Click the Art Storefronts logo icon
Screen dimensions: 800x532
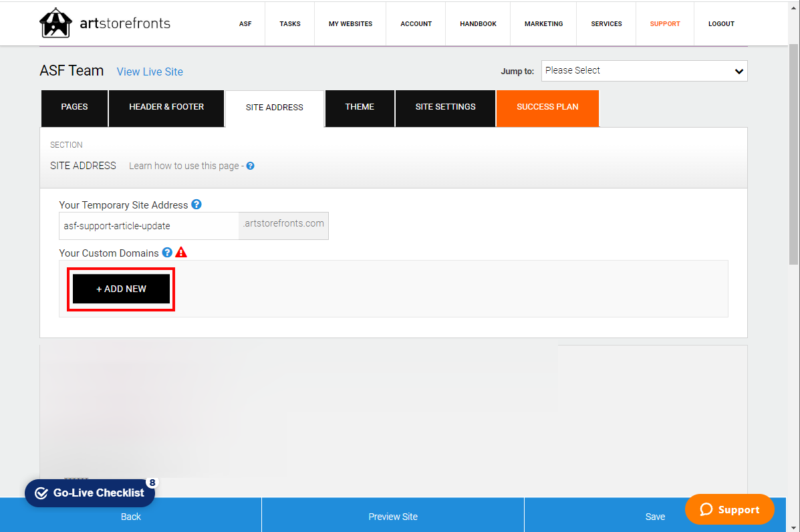(x=55, y=23)
